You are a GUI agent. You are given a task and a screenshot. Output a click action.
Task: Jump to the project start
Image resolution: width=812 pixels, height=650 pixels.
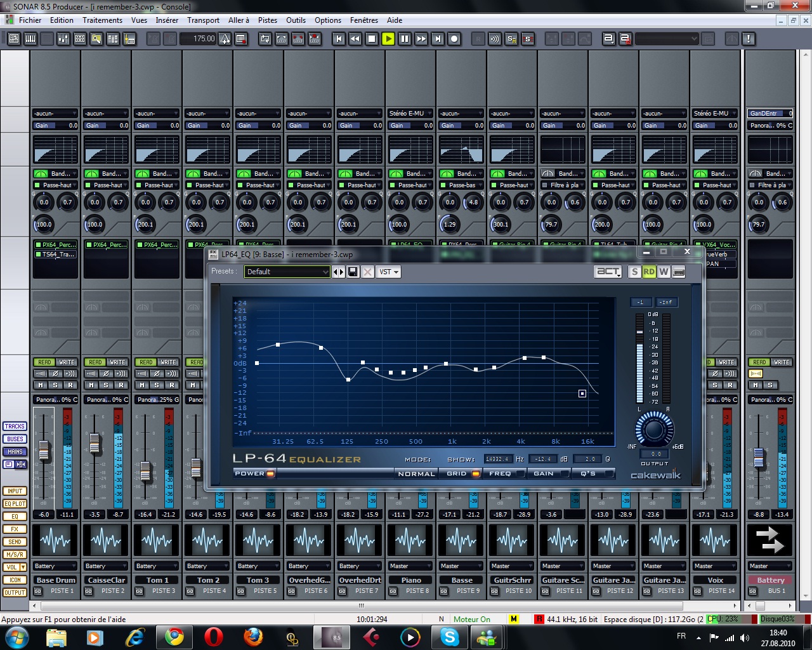[339, 39]
